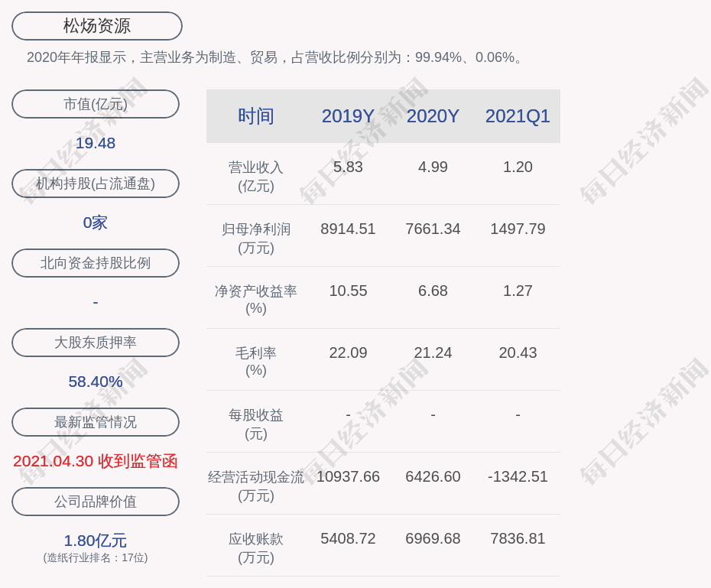Select the 净资产收益率 row label
The width and height of the screenshot is (711, 588).
[x=256, y=299]
